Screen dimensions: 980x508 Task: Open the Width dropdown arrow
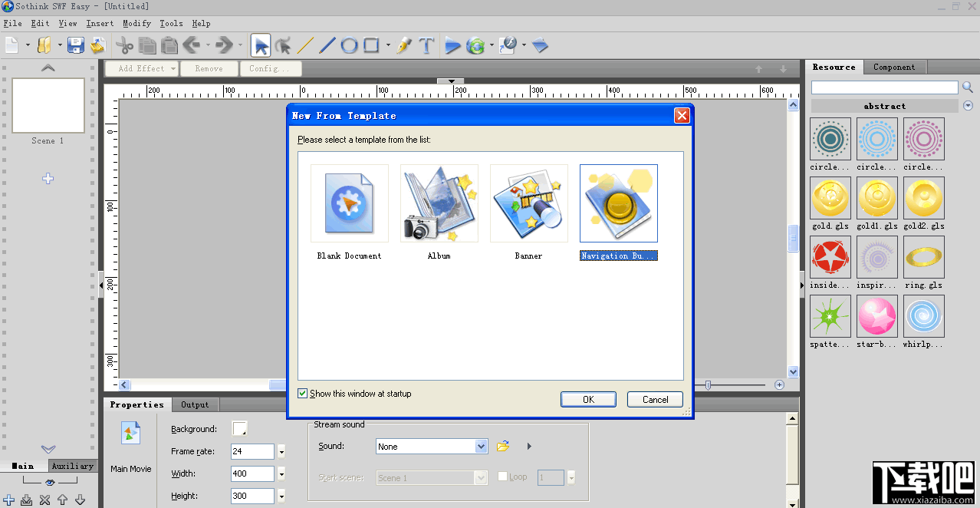[x=281, y=473]
